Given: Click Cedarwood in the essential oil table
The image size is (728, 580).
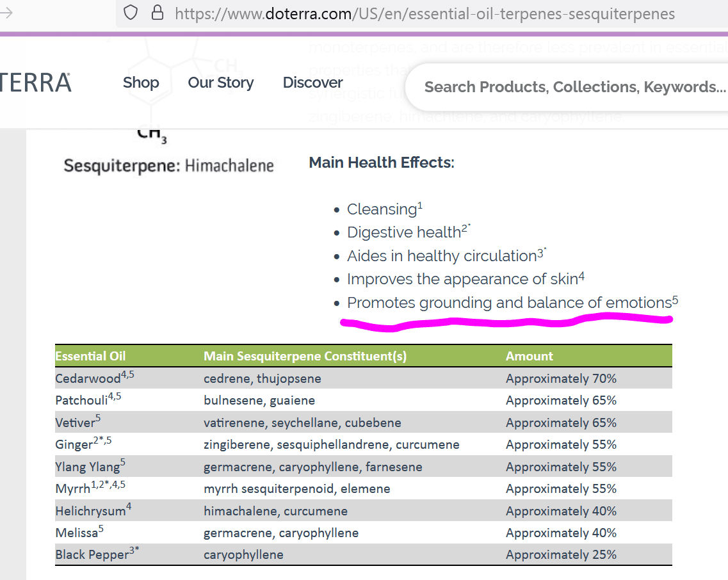Looking at the screenshot, I should (88, 378).
